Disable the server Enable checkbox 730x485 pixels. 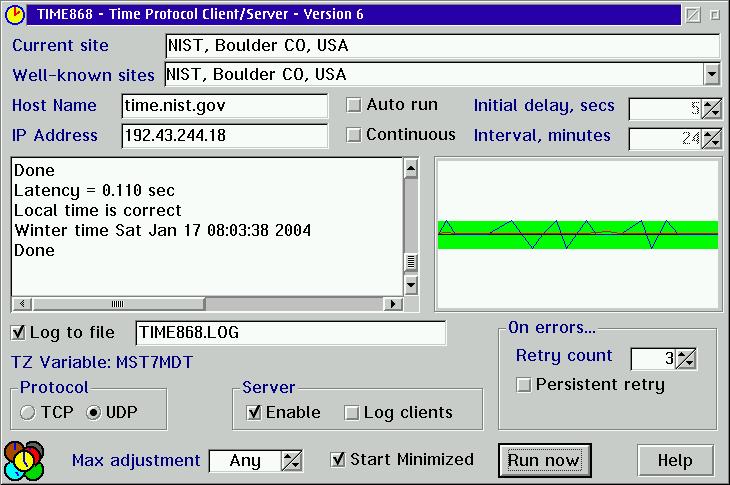point(254,412)
